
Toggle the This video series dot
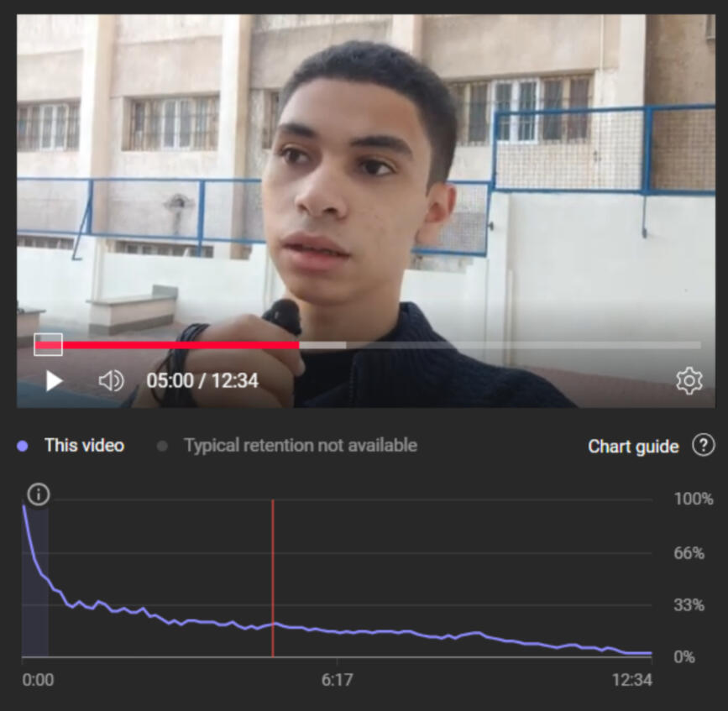(x=23, y=446)
